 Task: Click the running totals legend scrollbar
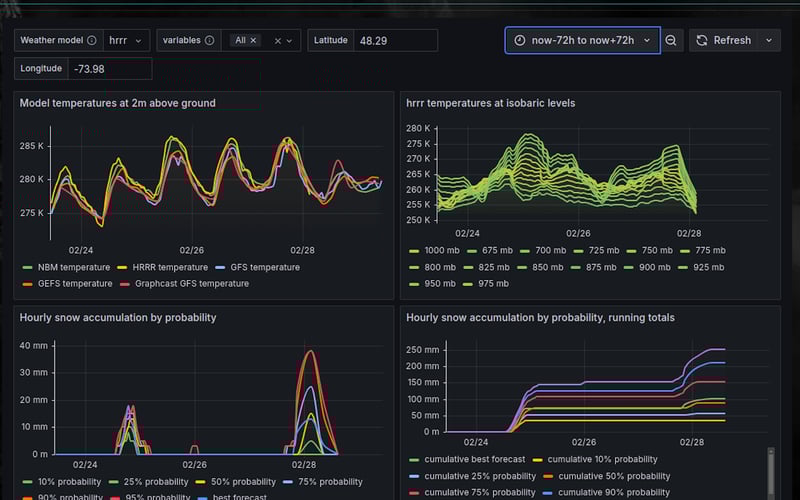click(771, 473)
